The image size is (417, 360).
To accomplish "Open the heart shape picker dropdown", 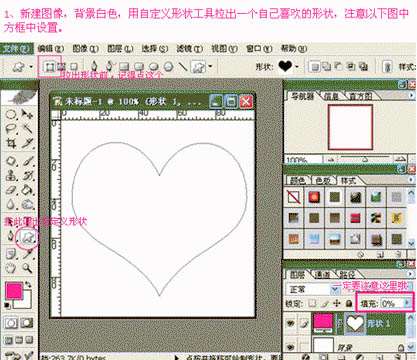I will coord(297,66).
